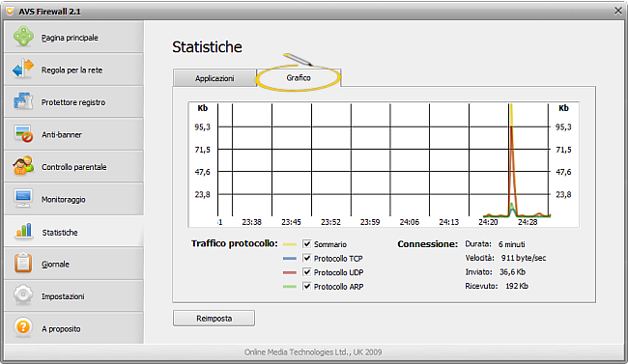Click the Traffico protocollo label
The image size is (628, 364).
click(x=235, y=243)
